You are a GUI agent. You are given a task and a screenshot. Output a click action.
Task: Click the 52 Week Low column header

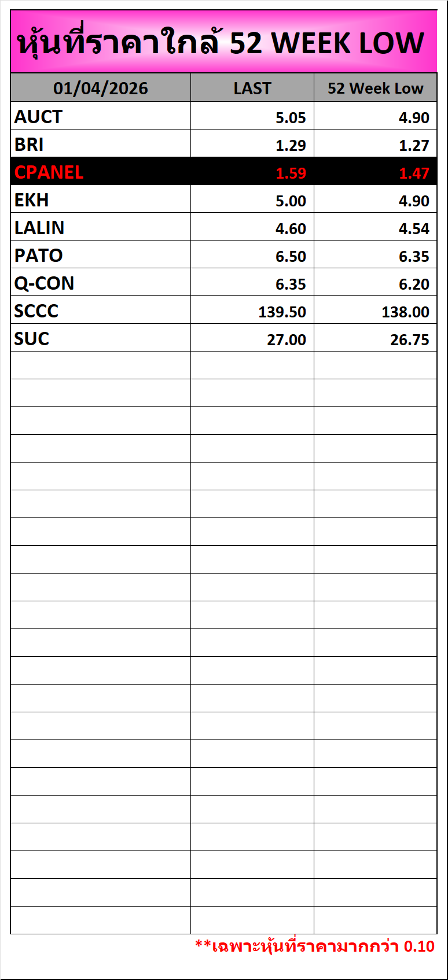click(x=375, y=88)
